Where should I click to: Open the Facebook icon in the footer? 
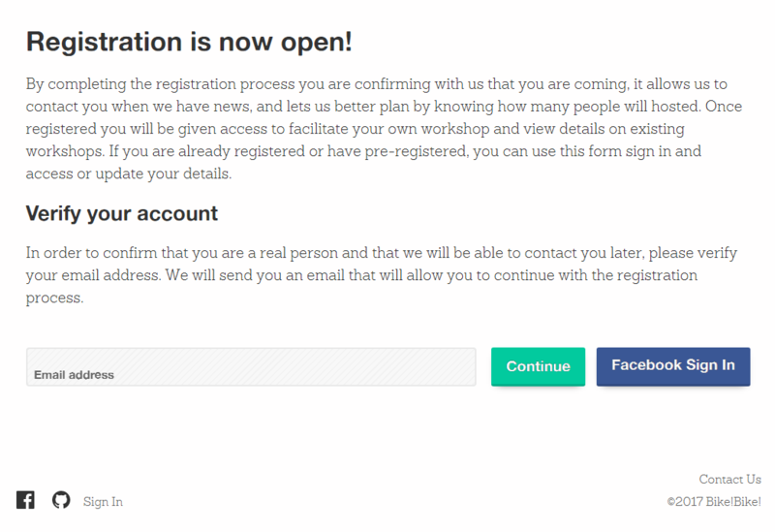click(25, 500)
